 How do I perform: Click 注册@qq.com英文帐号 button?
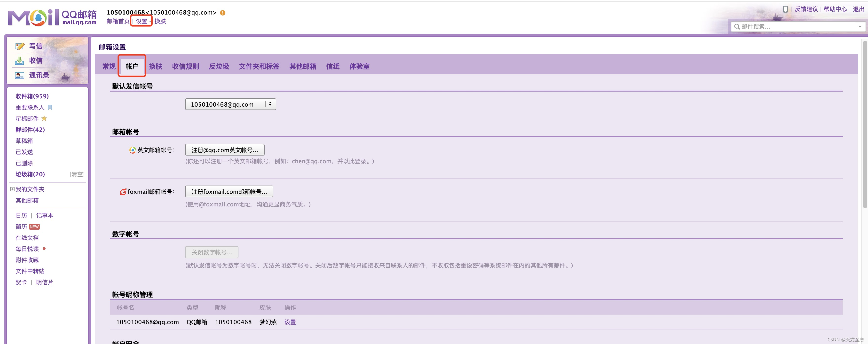click(225, 150)
